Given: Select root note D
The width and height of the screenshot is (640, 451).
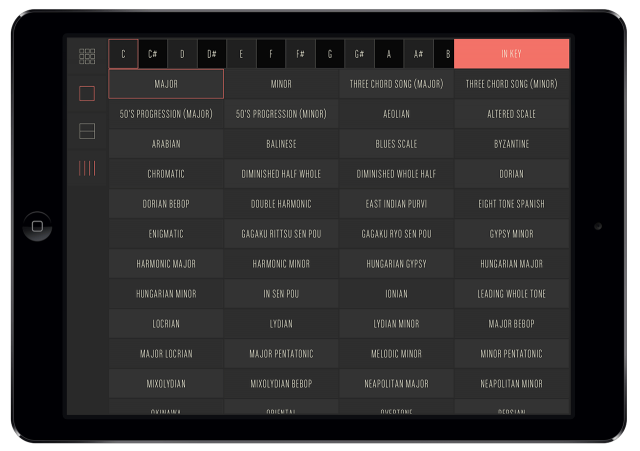Looking at the screenshot, I should [182, 54].
